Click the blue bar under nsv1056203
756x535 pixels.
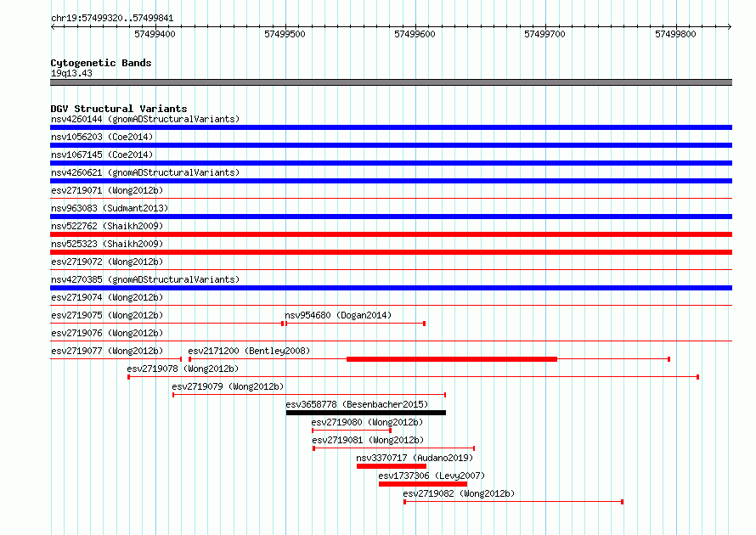click(x=391, y=145)
